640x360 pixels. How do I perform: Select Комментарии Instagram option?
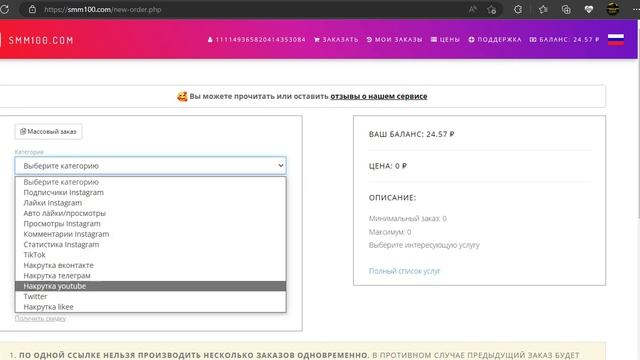tap(151, 234)
